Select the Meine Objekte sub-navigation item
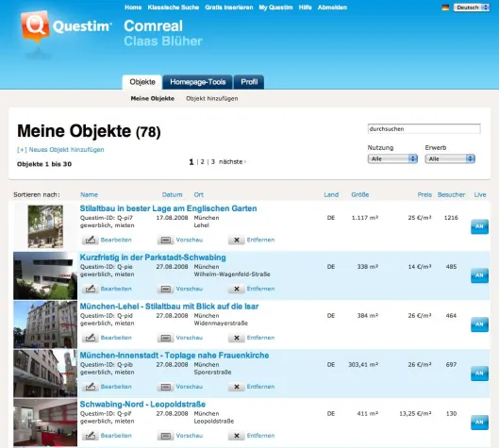Viewport: 499px width, 448px height. click(153, 99)
